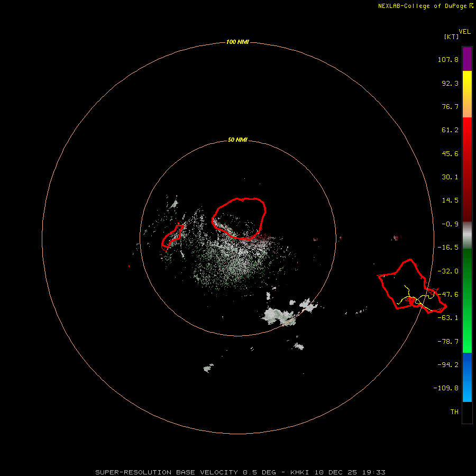Click the 92.3 velocity scale value
Screen dimensions: 476x476
click(x=450, y=83)
